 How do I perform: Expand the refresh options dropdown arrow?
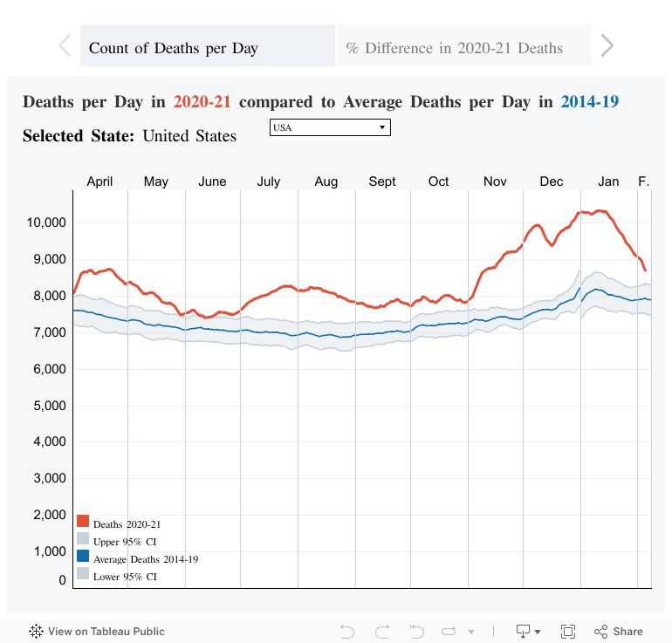(472, 632)
